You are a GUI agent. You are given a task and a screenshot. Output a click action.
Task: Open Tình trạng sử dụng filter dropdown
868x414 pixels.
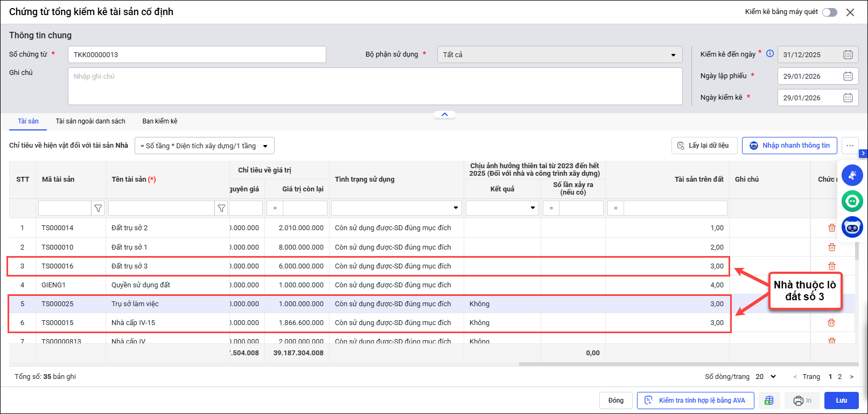tap(456, 208)
